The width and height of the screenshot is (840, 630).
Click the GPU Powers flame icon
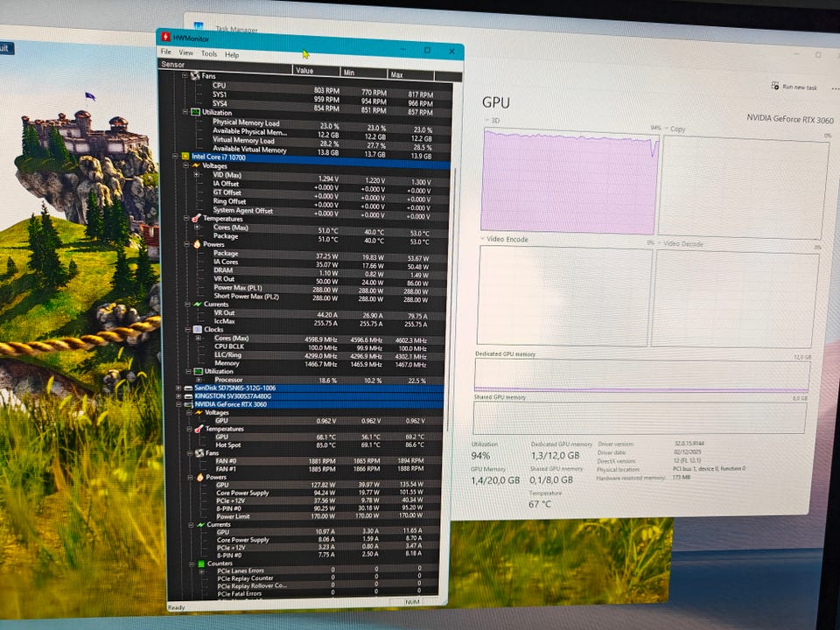(x=199, y=477)
